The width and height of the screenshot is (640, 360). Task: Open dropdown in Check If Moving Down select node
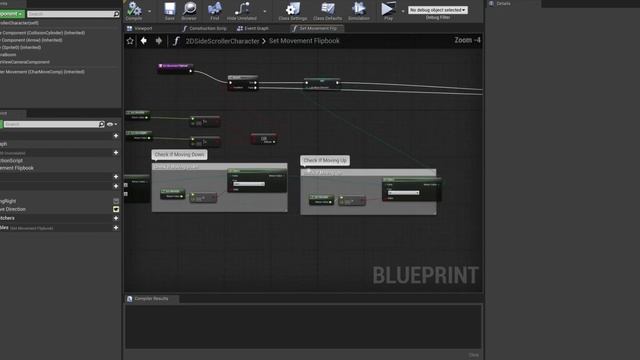click(x=249, y=184)
